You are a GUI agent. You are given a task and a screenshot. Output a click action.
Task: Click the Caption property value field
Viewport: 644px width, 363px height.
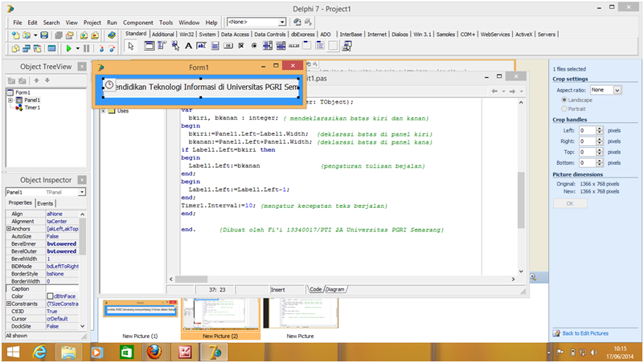[x=63, y=289]
